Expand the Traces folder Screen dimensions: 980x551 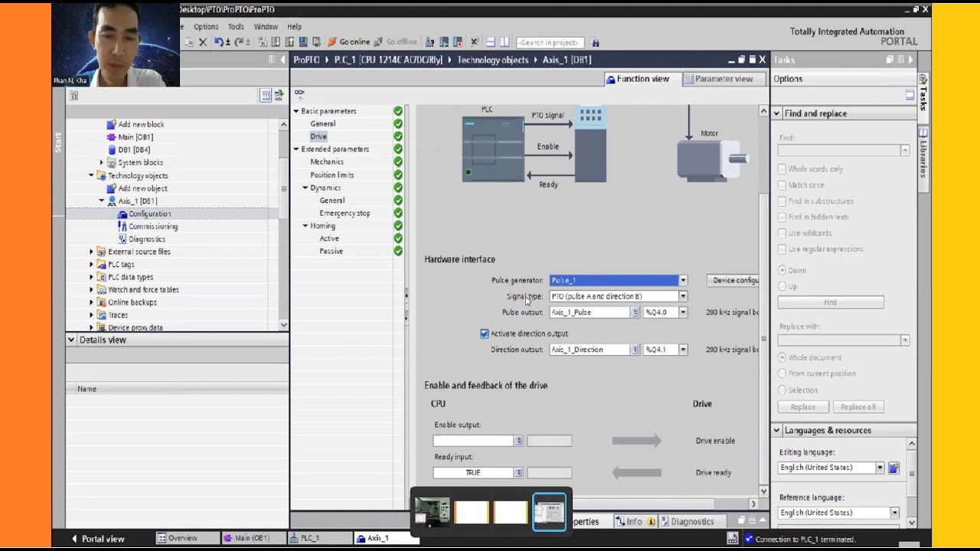point(91,315)
